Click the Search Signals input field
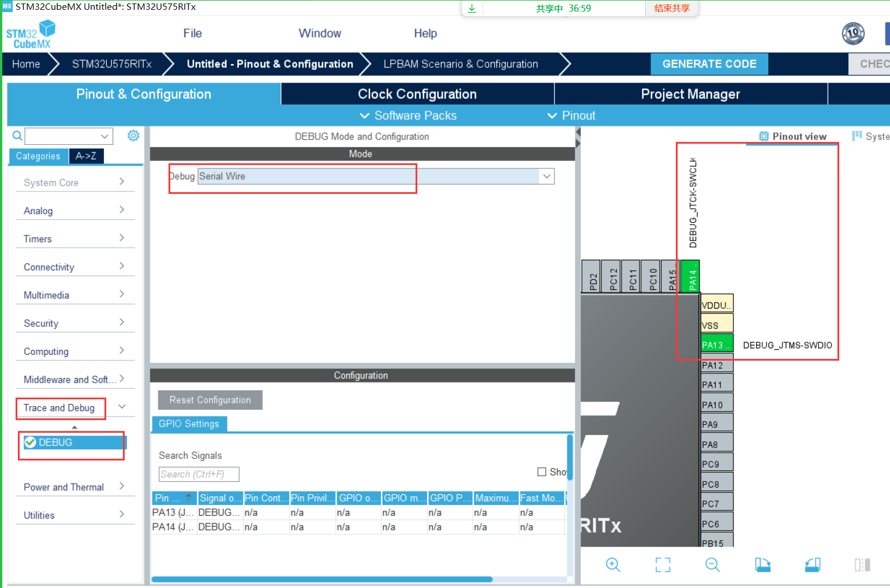The image size is (890, 588). [199, 474]
